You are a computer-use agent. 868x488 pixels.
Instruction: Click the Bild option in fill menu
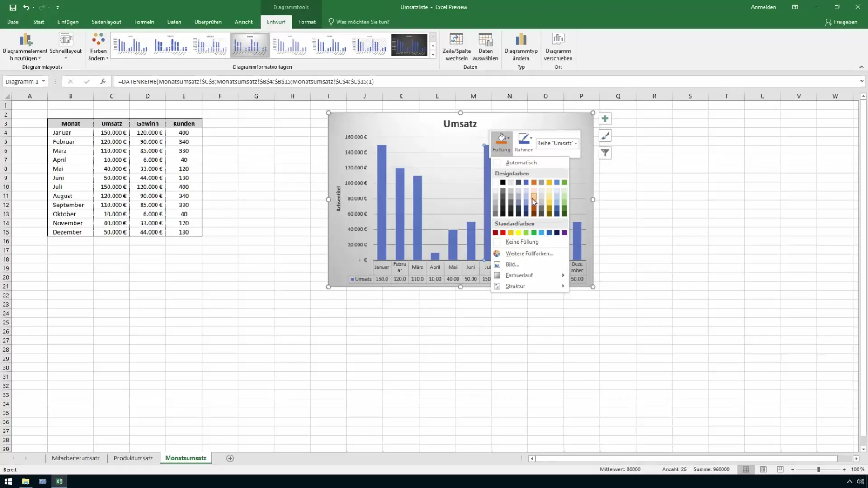coord(511,264)
